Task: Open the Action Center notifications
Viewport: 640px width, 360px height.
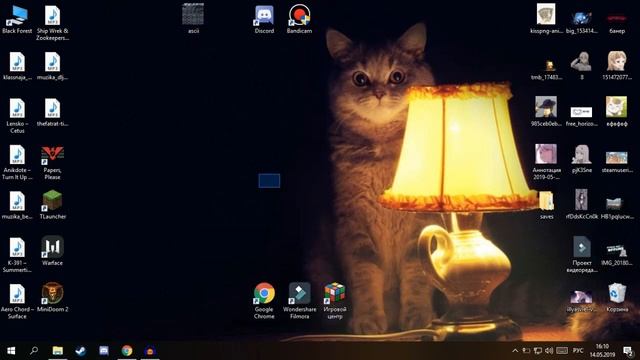Action: [x=629, y=351]
